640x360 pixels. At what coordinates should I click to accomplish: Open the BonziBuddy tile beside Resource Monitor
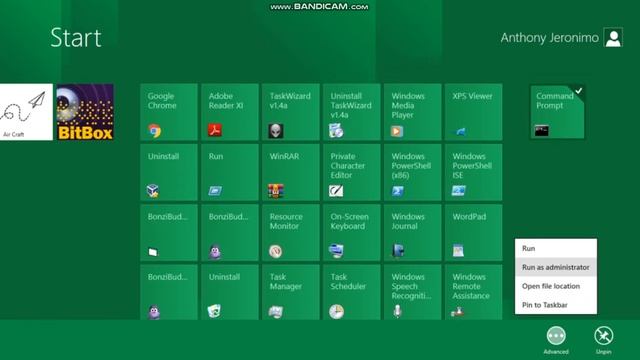(230, 233)
